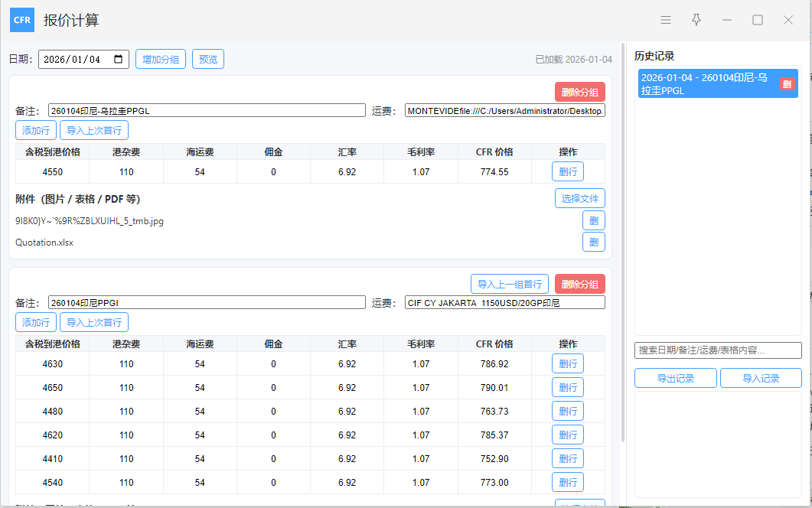This screenshot has height=508, width=812.
Task: Delete the 2026-01-04 history record
Action: pyautogui.click(x=786, y=83)
